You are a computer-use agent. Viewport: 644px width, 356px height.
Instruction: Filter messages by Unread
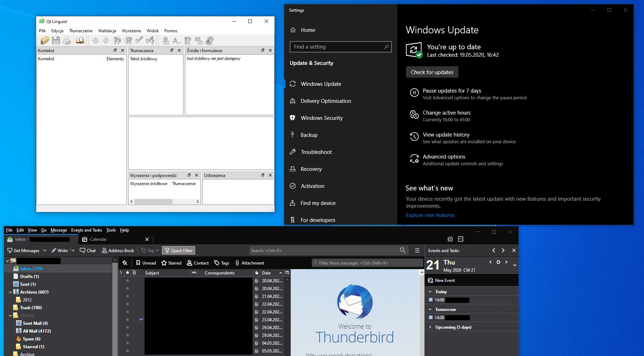[x=146, y=263]
